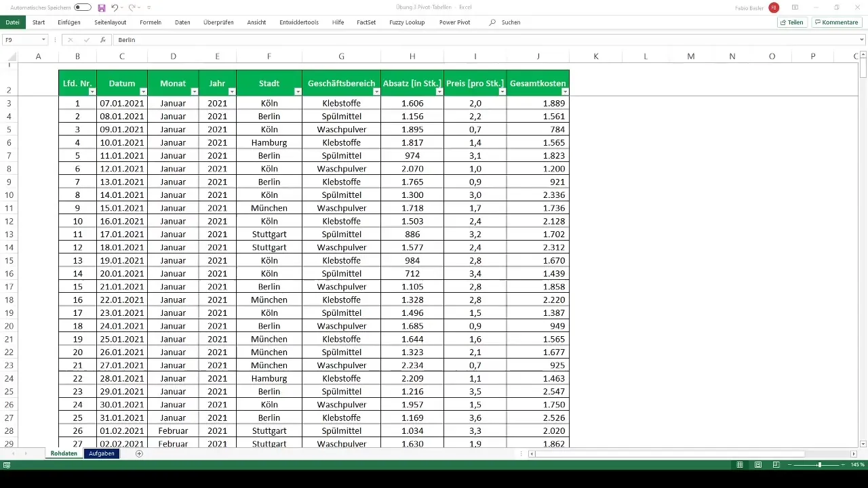Open the Monat column filter dropdown
The width and height of the screenshot is (868, 488).
(x=195, y=91)
